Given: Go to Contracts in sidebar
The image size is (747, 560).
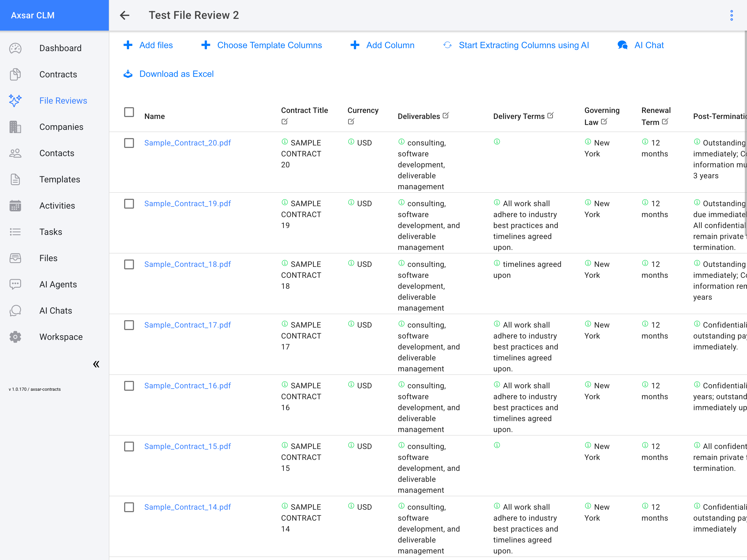Looking at the screenshot, I should 58,74.
